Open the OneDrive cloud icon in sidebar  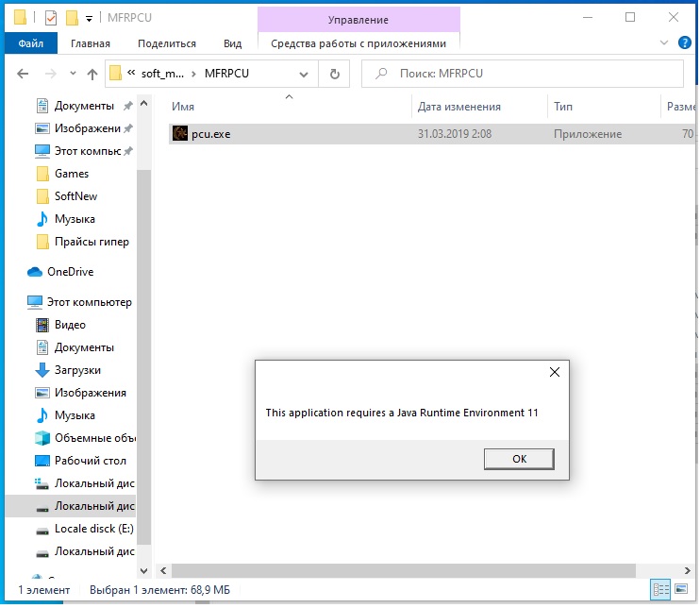[35, 272]
